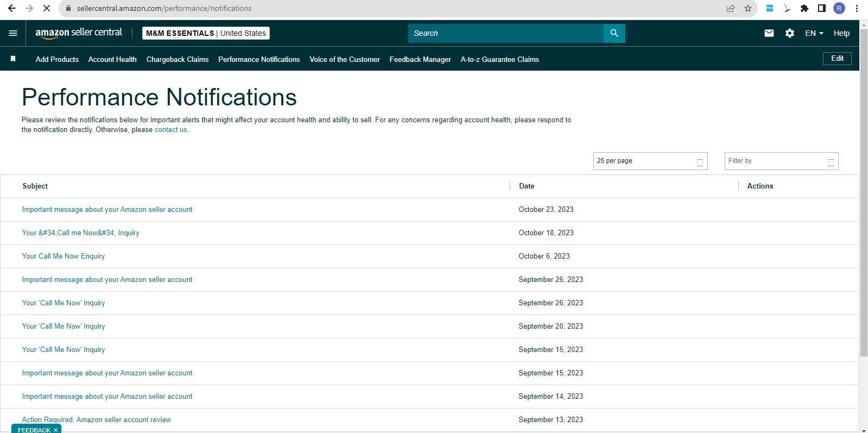The height and width of the screenshot is (433, 868).
Task: Stop loading the page
Action: click(47, 8)
